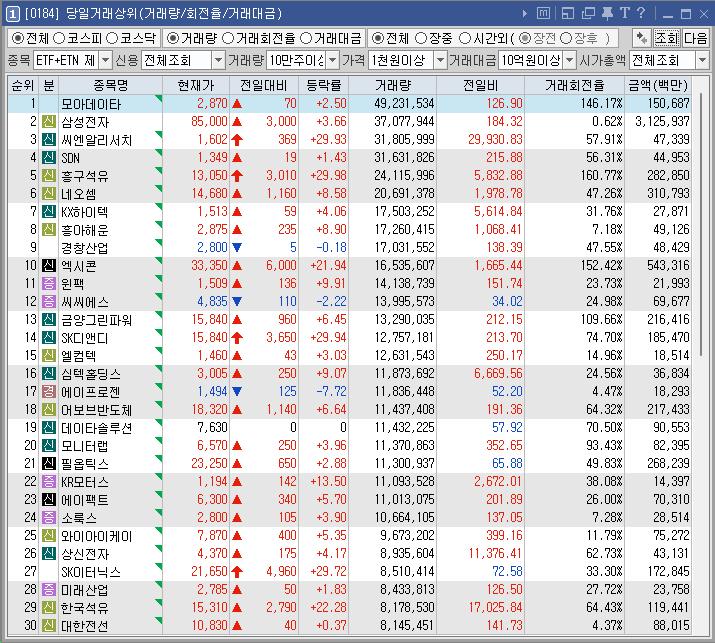Sort by the 거래회전율 column header
Screen dimensions: 715x643
(x=575, y=85)
